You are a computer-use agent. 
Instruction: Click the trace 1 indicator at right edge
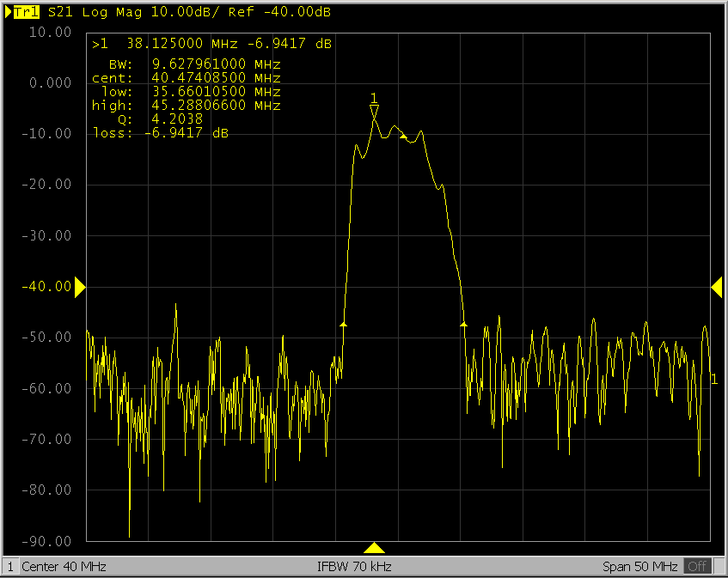[714, 380]
